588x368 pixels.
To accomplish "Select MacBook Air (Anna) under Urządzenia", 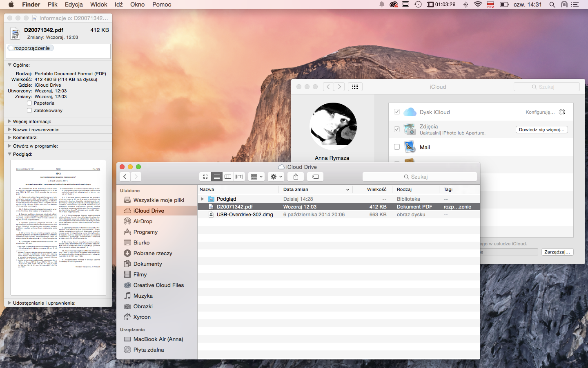I will (x=158, y=339).
